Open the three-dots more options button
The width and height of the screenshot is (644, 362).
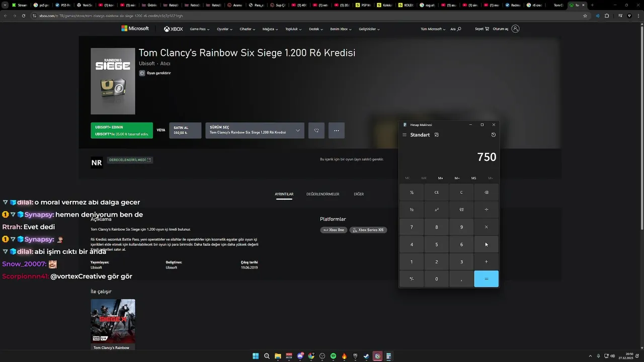point(337,131)
